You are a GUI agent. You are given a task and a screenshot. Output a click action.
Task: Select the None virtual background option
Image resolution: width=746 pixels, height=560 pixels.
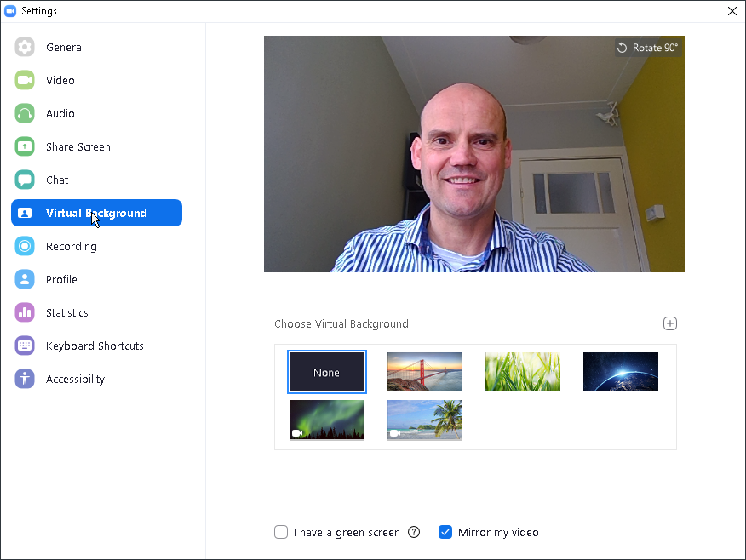(x=327, y=372)
